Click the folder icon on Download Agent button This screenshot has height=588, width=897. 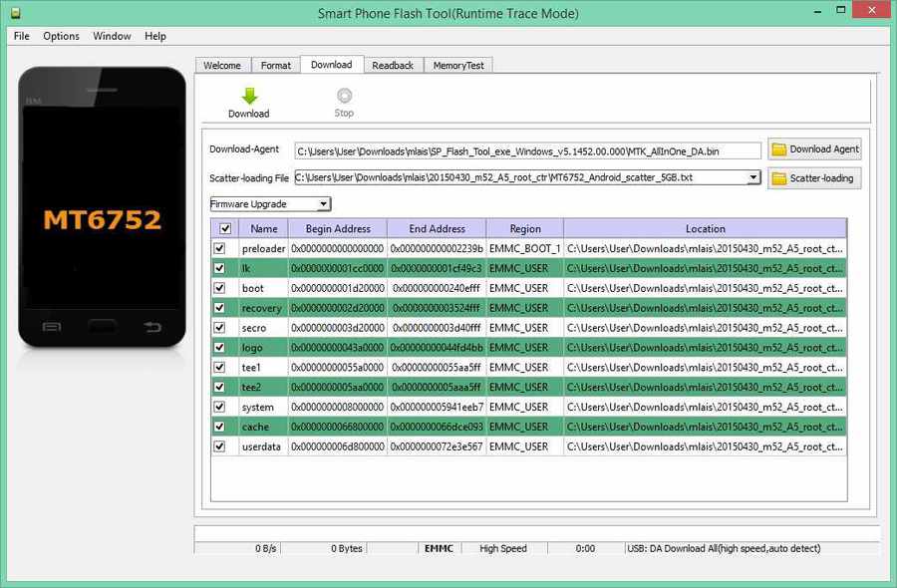778,149
